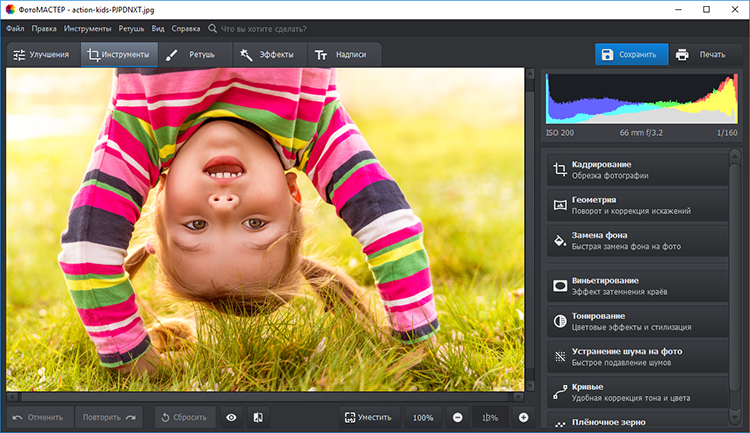
Task: Open the Ретушь menu in menu bar
Action: (132, 29)
